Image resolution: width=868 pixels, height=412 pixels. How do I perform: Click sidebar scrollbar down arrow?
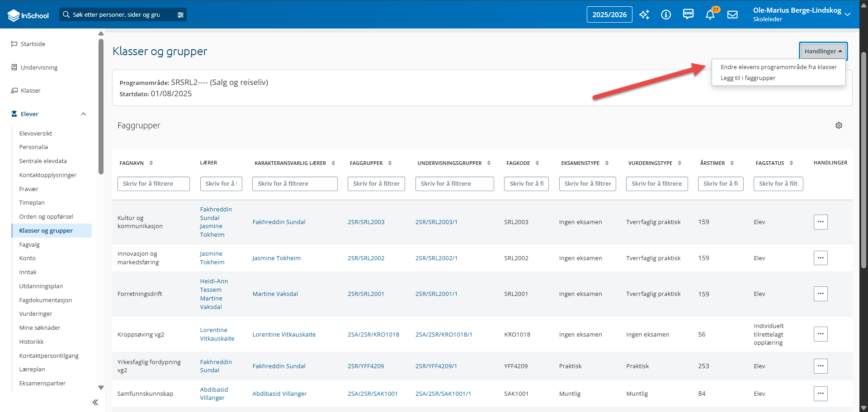101,388
